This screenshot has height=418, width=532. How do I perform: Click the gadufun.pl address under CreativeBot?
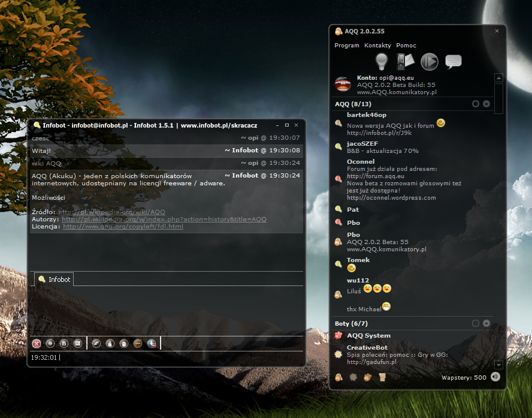point(371,362)
